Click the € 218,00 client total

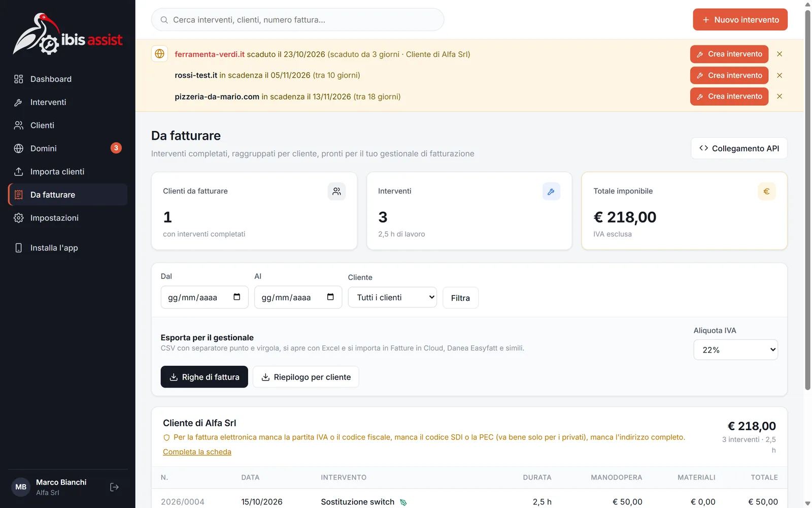click(x=752, y=426)
